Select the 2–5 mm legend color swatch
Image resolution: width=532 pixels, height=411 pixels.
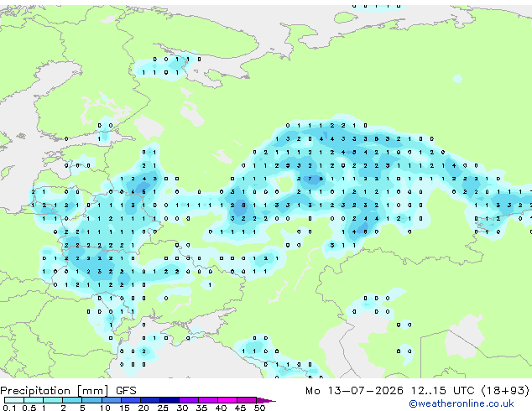pyautogui.click(x=72, y=400)
